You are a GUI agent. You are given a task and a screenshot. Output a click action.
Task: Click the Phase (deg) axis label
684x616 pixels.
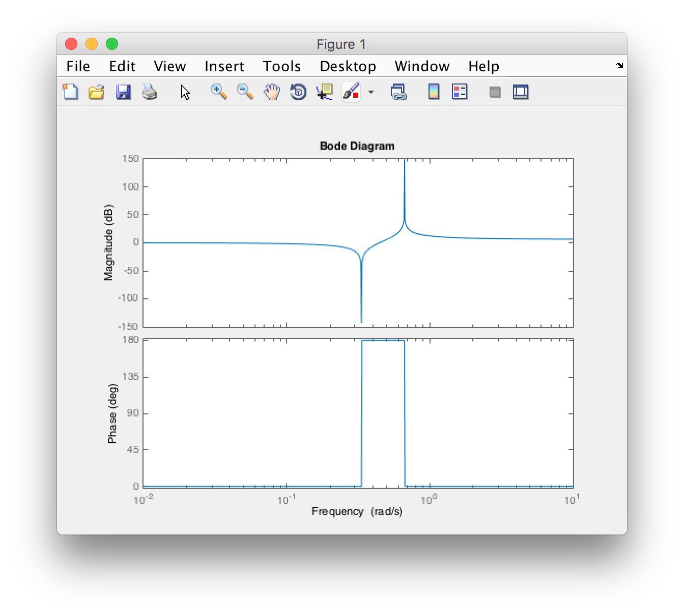coord(112,413)
